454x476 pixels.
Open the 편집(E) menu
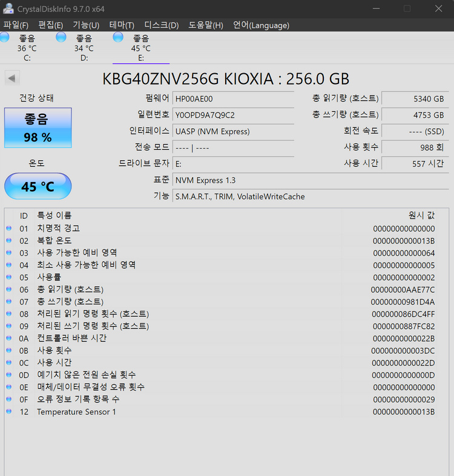click(50, 25)
